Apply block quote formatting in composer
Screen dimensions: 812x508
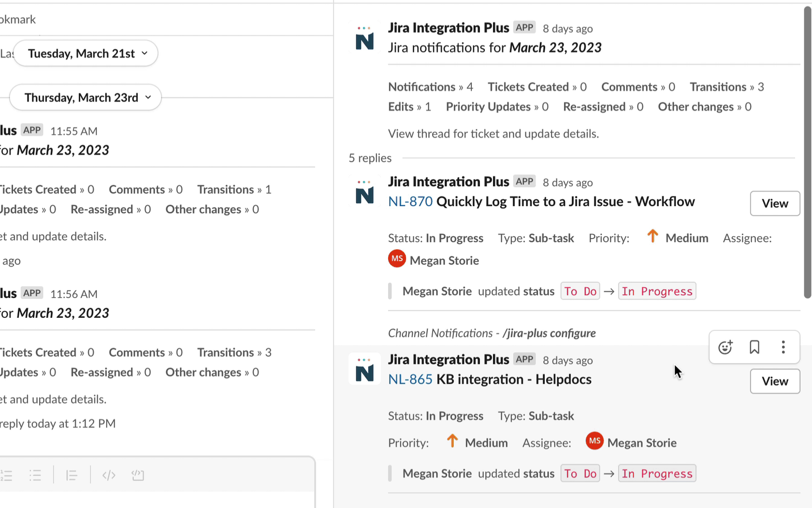[x=72, y=475]
